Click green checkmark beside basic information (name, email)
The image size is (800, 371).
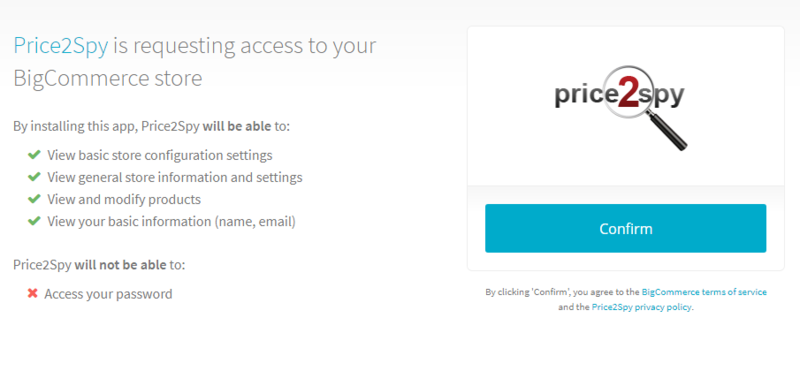(x=34, y=221)
